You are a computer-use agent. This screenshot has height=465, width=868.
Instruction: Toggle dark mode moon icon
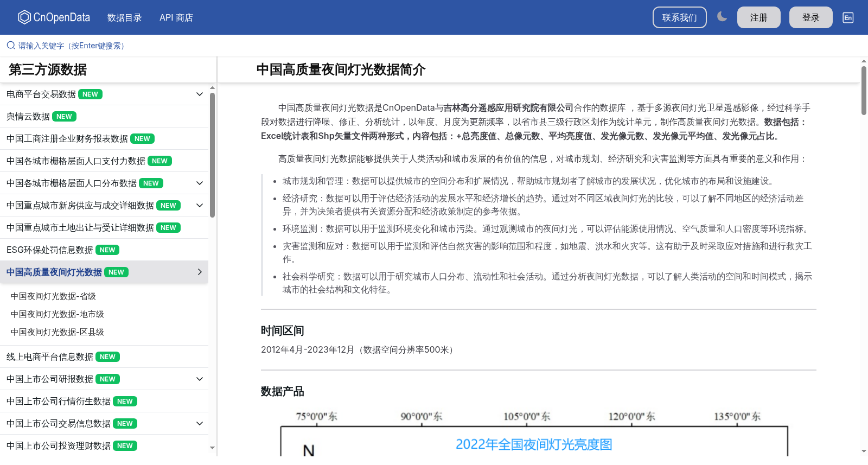click(x=722, y=17)
